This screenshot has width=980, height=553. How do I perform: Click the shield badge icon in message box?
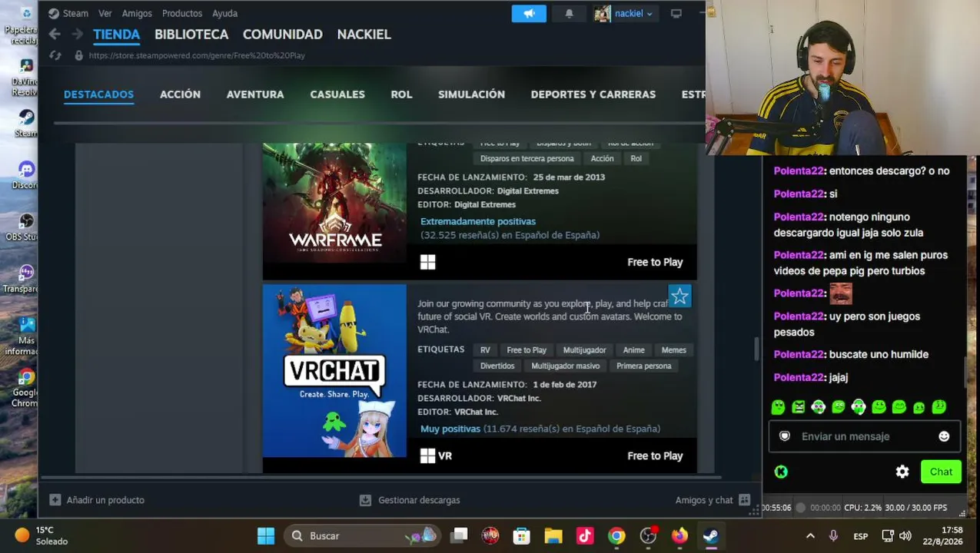point(785,436)
